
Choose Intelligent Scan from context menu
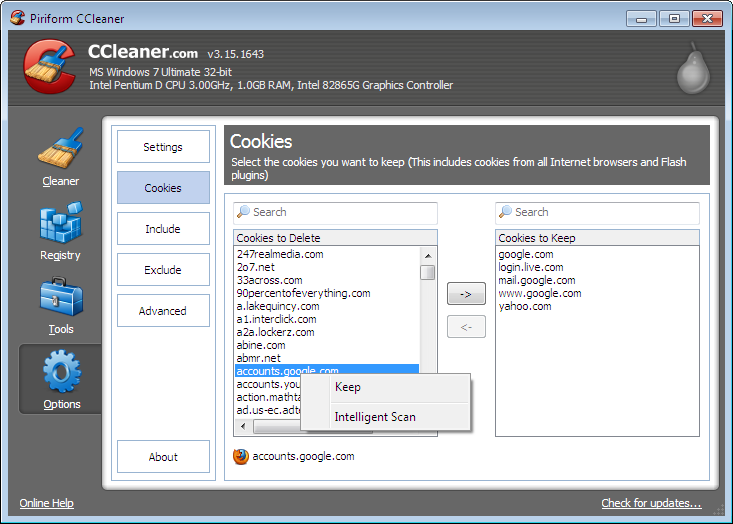point(386,417)
